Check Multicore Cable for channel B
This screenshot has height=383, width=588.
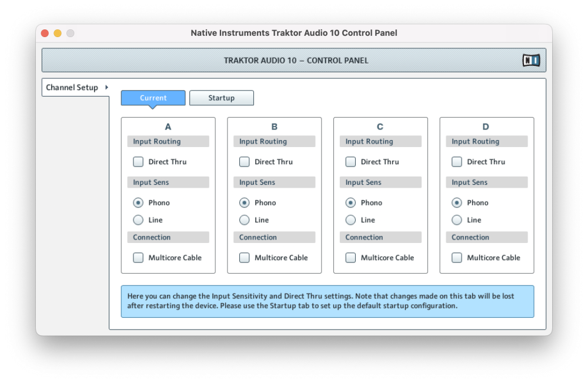pos(245,258)
